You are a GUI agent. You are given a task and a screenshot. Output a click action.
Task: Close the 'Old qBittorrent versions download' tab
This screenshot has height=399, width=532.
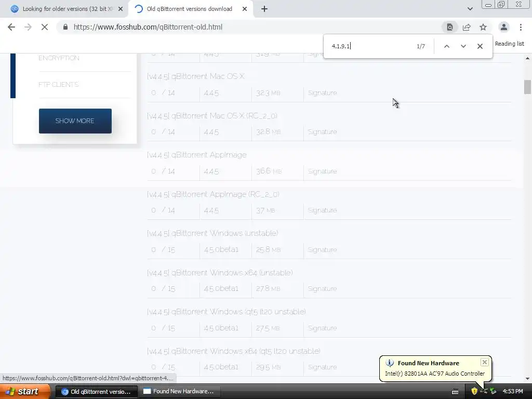pyautogui.click(x=245, y=9)
